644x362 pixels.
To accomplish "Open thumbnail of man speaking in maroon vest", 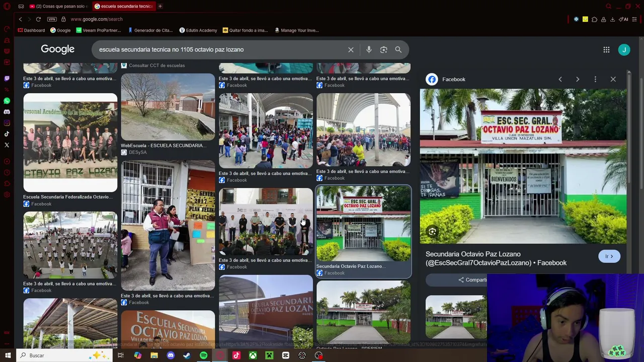I will (x=168, y=225).
